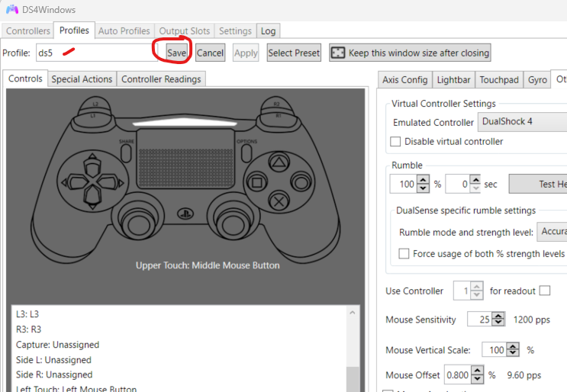Click the D-pad right arrow on controller
Viewport: 567px width, 392px height.
pos(110,182)
